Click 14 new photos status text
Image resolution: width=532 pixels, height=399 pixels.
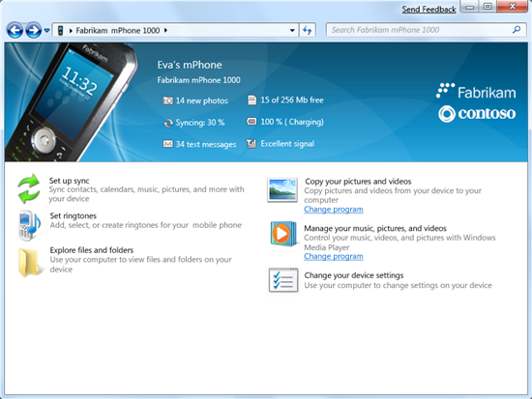click(x=201, y=100)
